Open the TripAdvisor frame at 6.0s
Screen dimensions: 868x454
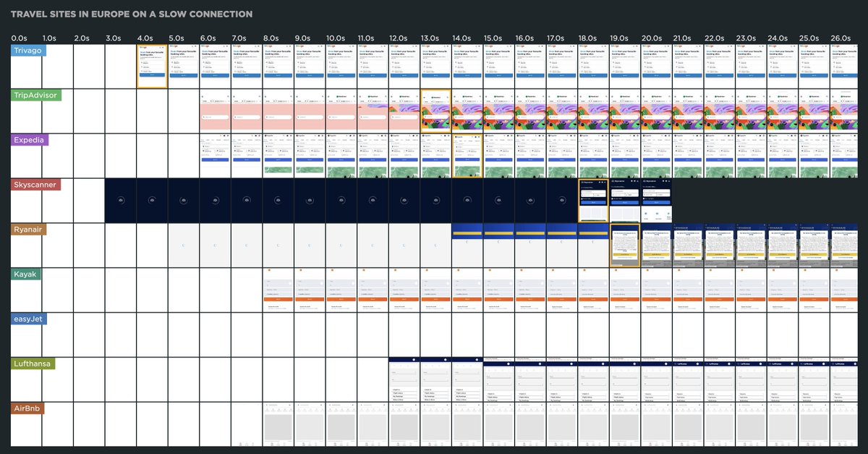[x=215, y=111]
